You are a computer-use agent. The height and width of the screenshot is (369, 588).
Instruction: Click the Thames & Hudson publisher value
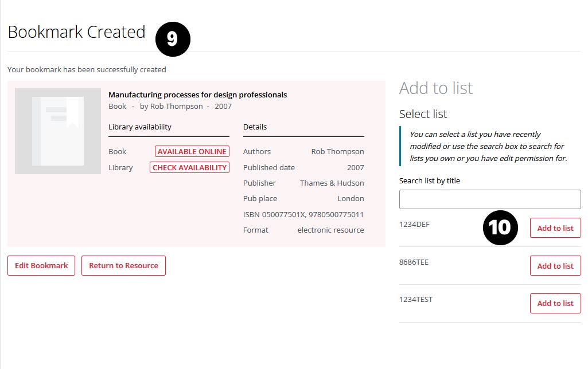332,183
